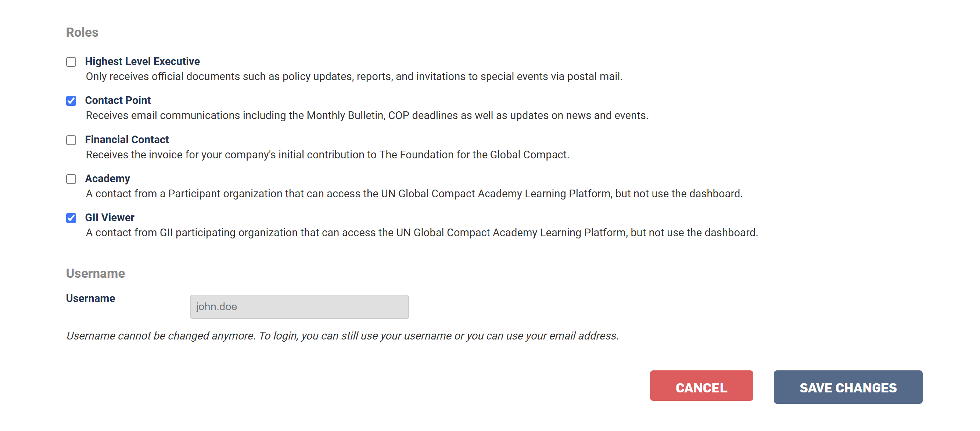Image resolution: width=980 pixels, height=431 pixels.
Task: Click the GII Viewer description text
Action: coord(421,233)
